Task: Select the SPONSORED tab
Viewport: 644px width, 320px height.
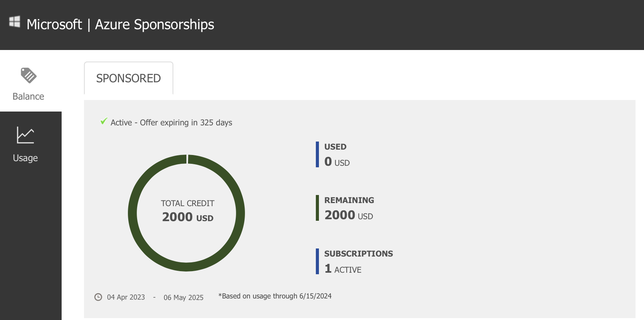Action: pos(129,78)
